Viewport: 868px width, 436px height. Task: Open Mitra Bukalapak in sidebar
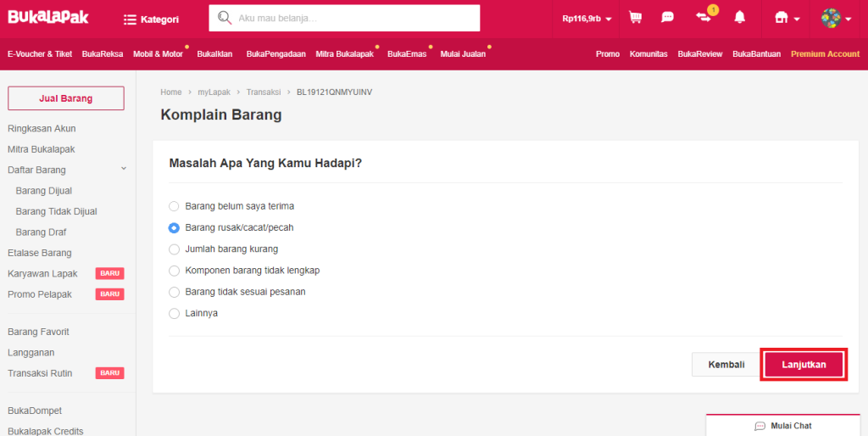(x=41, y=149)
